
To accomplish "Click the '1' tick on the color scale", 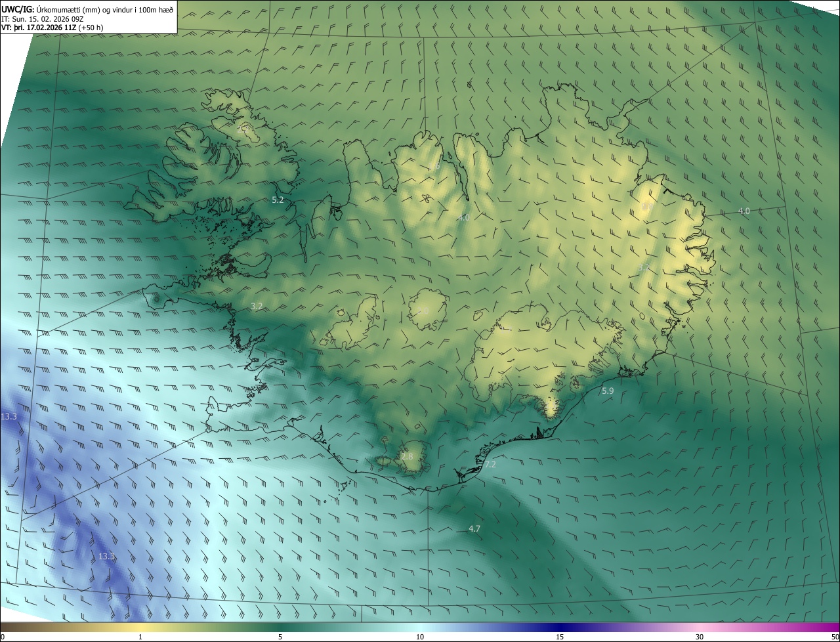I will click(x=140, y=637).
